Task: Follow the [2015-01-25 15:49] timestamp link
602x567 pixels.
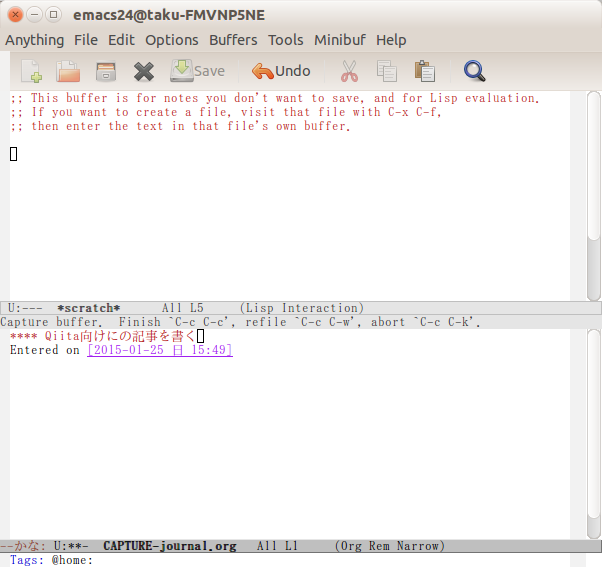Action: pyautogui.click(x=160, y=350)
